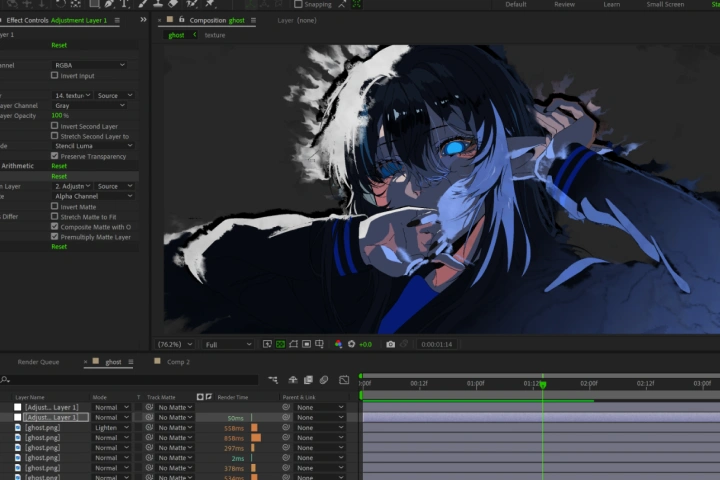Click the Region of Interest icon
Image resolution: width=720 pixels, height=480 pixels.
306,344
